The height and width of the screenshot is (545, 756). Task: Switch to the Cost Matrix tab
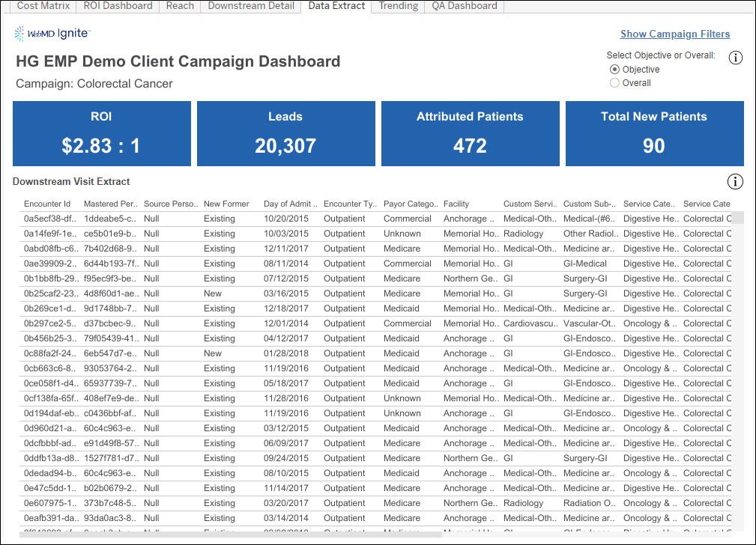tap(43, 6)
